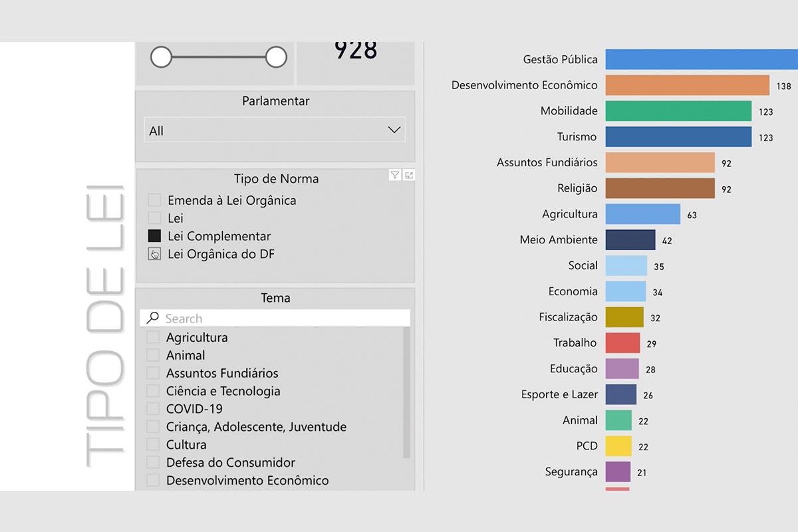Select the Lei Orgânica do DF checkbox
This screenshot has height=532, width=798.
pos(154,254)
